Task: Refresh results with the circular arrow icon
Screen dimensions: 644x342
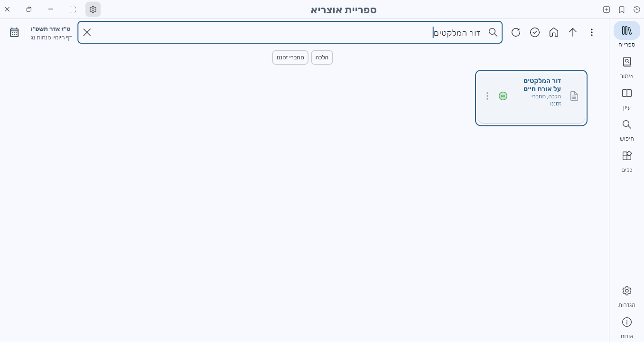Action: tap(515, 32)
